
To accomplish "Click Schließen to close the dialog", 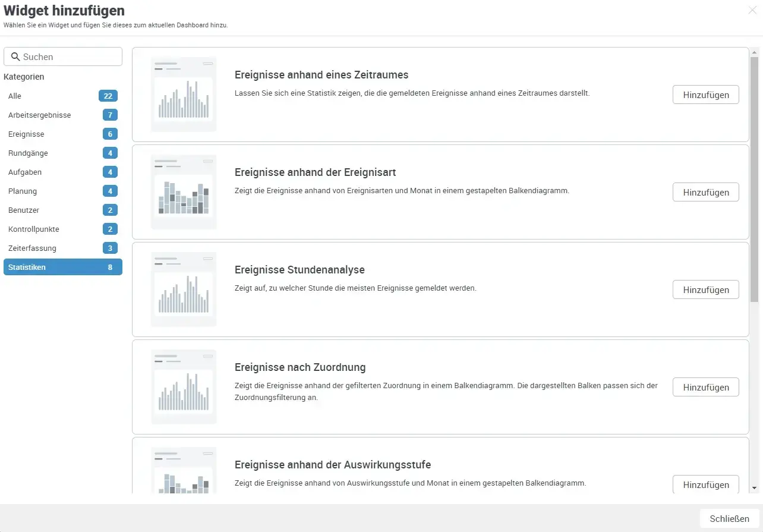I will (728, 518).
